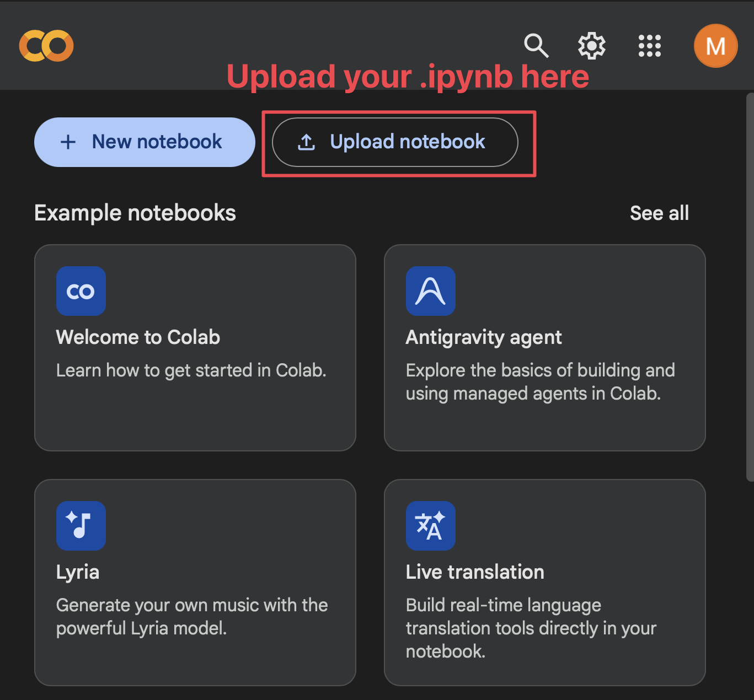Open the See all link
Screen dimensions: 754x700
click(660, 213)
